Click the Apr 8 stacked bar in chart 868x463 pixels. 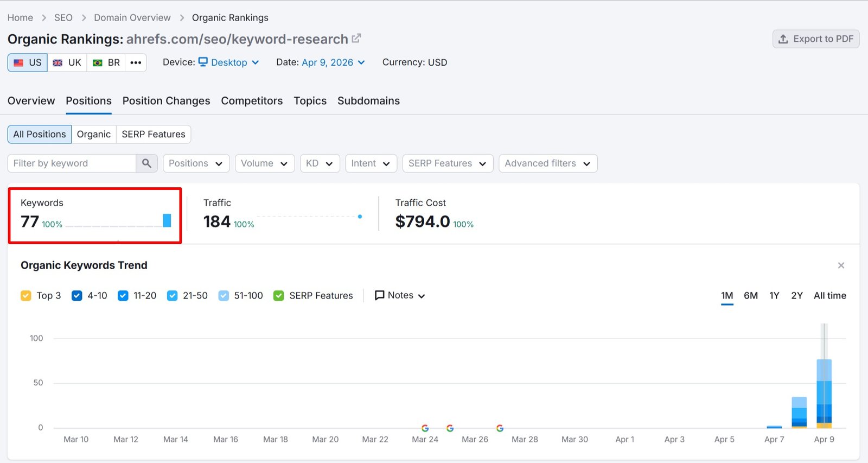[799, 413]
